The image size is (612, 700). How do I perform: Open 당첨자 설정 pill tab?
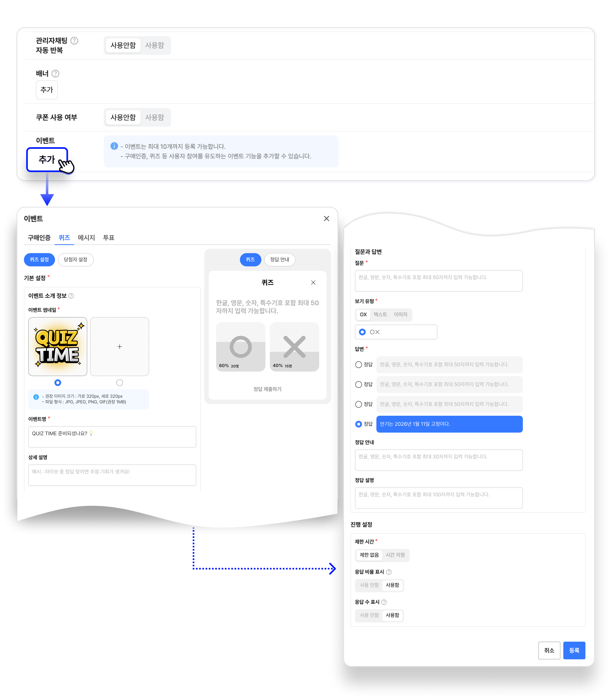75,260
